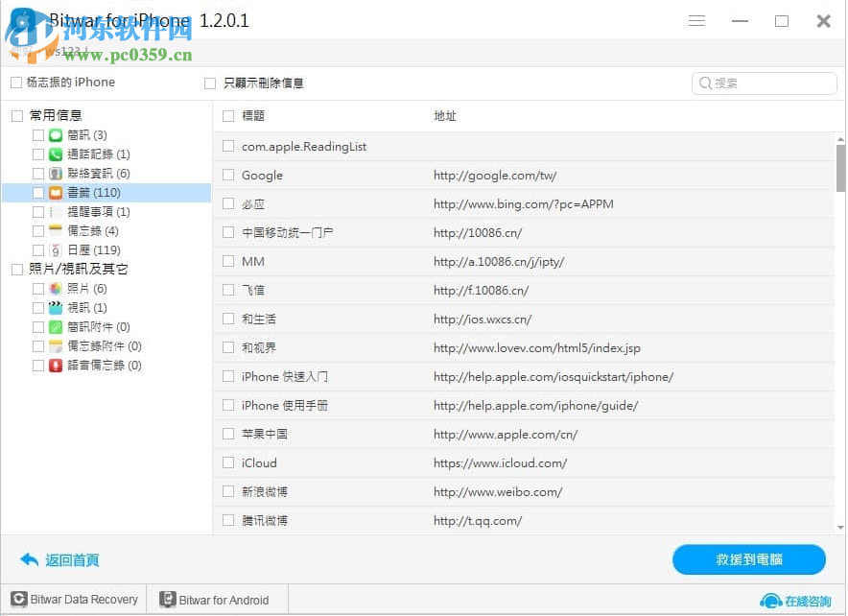Image resolution: width=848 pixels, height=616 pixels.
Task: Click the search input field
Action: 764,83
